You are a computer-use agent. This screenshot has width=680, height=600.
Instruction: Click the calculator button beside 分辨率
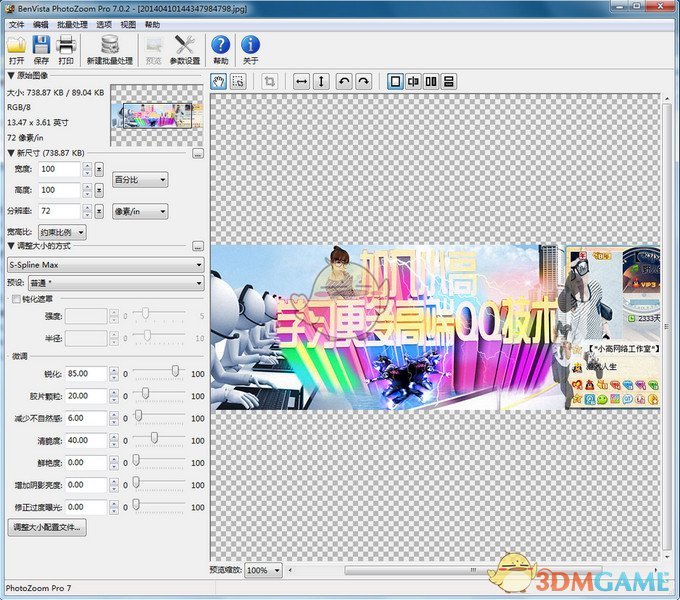99,211
